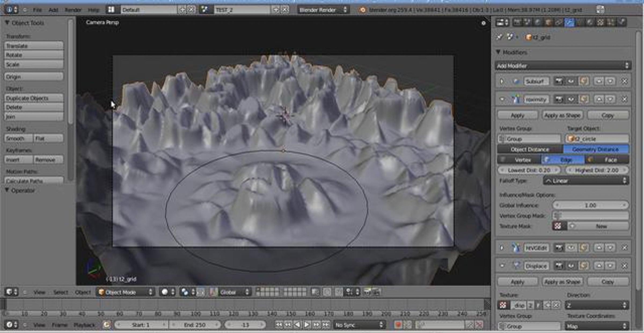
Task: Click the red auto-keyframe record button
Action: (x=398, y=325)
